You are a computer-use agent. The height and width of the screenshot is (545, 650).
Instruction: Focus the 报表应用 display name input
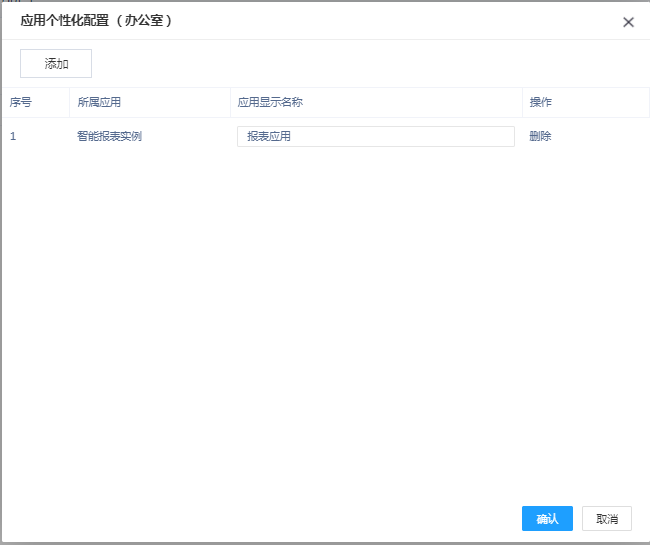click(375, 136)
